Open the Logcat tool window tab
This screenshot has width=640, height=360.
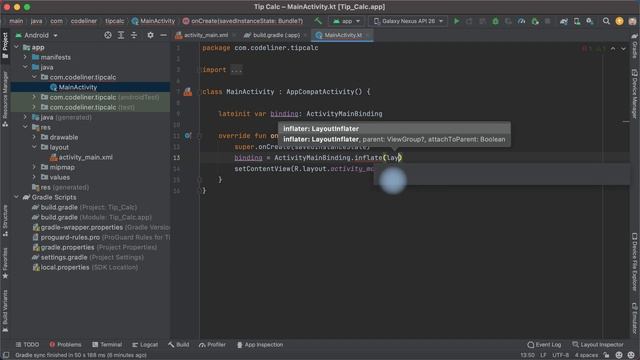click(x=145, y=344)
